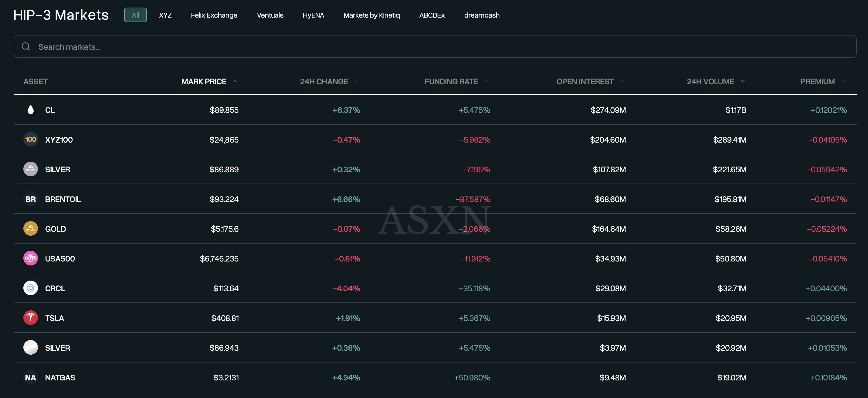Sort by Open Interest arrow
This screenshot has height=398, width=868.
point(622,81)
